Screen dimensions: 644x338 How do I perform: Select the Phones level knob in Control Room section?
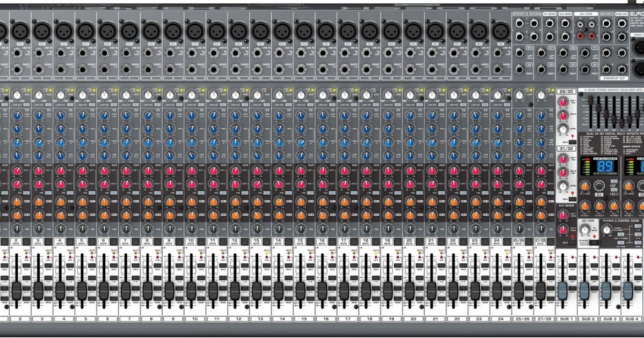(606, 230)
